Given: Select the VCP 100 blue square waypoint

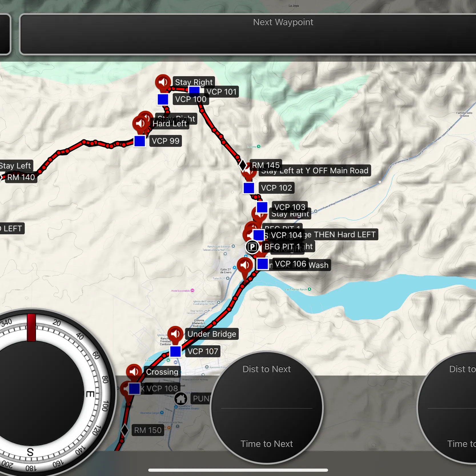Looking at the screenshot, I should click(x=163, y=99).
